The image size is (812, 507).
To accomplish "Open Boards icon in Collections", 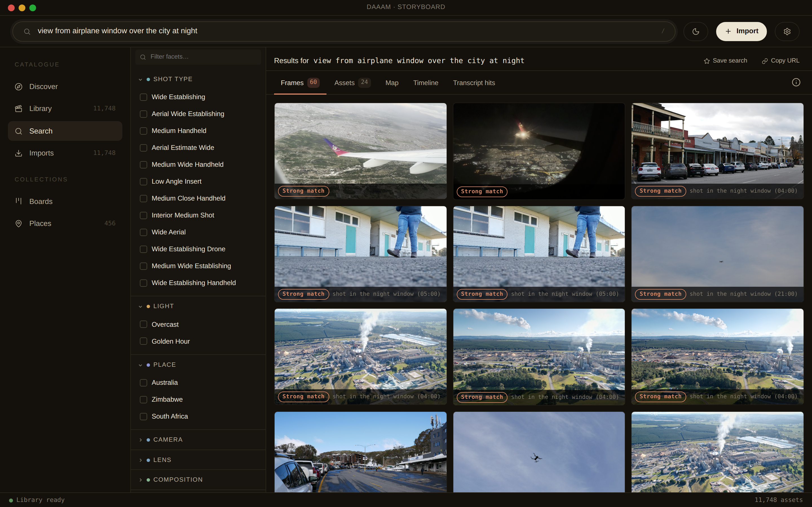I will click(x=19, y=201).
